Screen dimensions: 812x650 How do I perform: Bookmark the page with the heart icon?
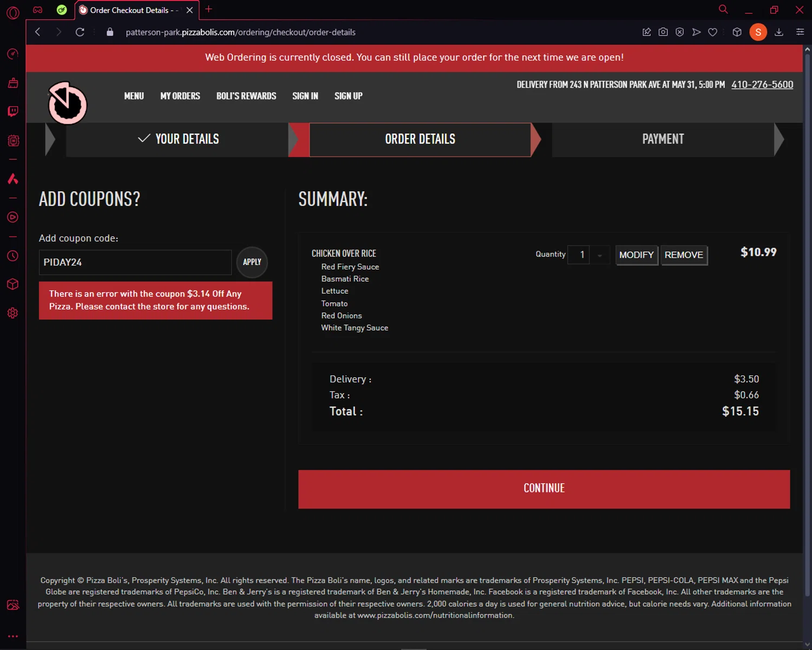713,32
